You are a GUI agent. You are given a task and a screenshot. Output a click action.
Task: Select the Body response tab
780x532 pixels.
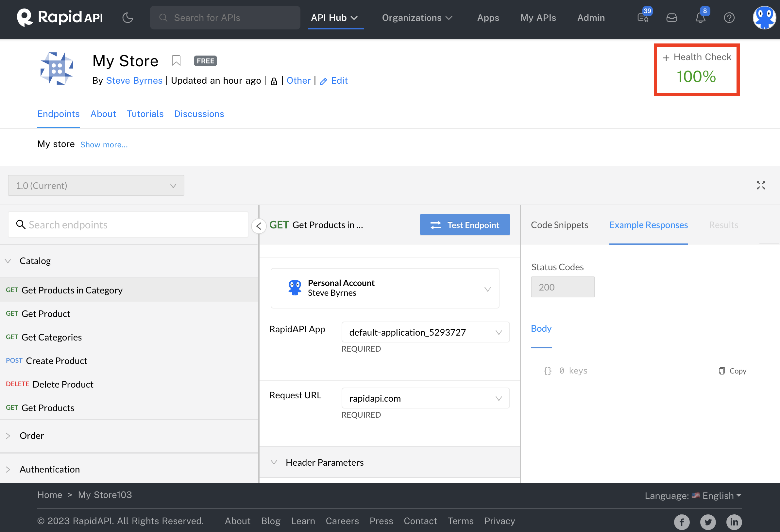[x=541, y=328]
